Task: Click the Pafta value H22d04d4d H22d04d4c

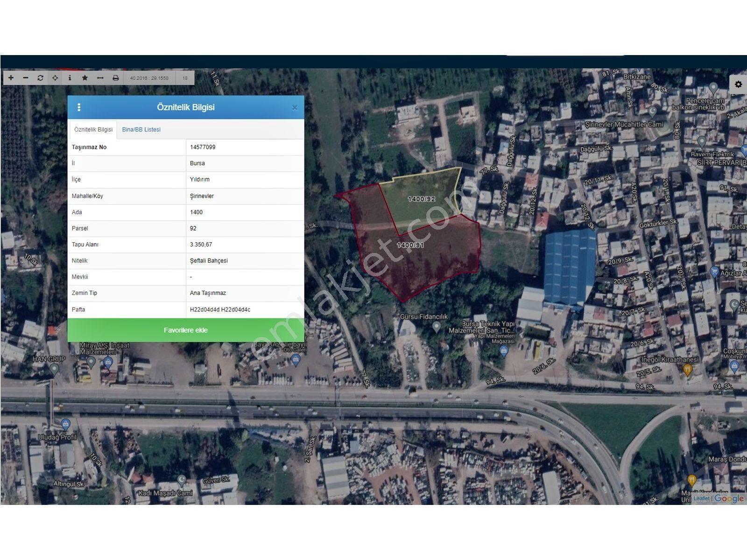Action: click(220, 309)
